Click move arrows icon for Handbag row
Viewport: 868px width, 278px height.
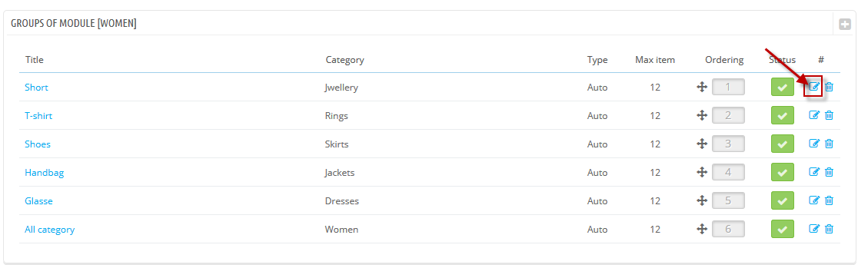coord(702,172)
